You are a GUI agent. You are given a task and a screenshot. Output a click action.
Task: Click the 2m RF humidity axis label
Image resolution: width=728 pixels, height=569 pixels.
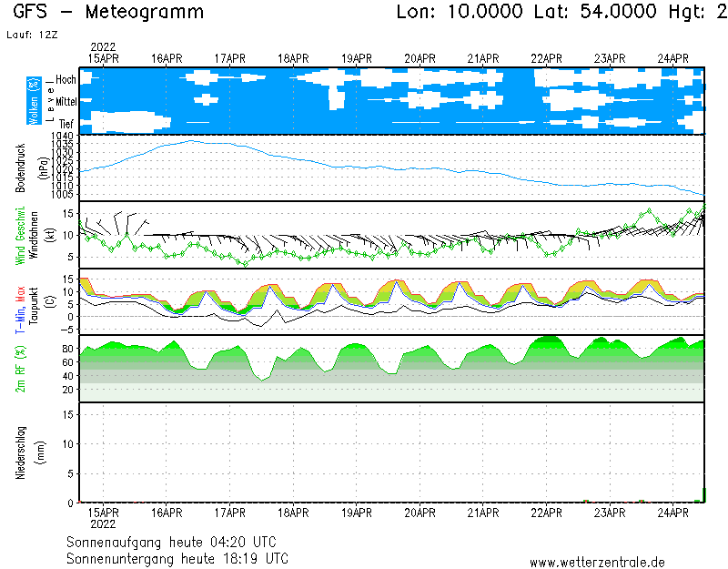pos(21,369)
